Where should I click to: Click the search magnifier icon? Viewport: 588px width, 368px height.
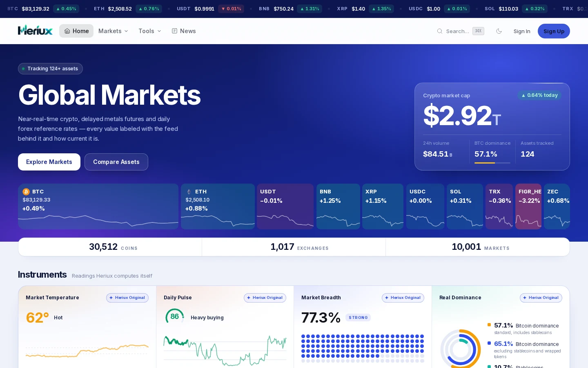[x=440, y=31]
